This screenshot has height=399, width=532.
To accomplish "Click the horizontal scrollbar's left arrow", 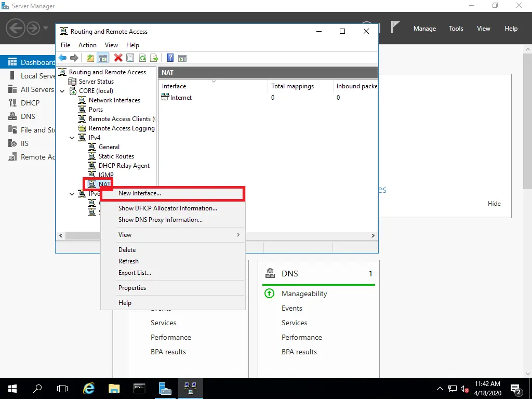I will click(x=61, y=235).
